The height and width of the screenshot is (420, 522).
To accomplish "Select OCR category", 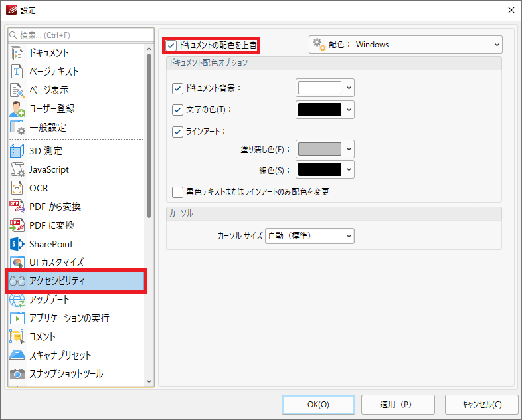I will point(76,188).
